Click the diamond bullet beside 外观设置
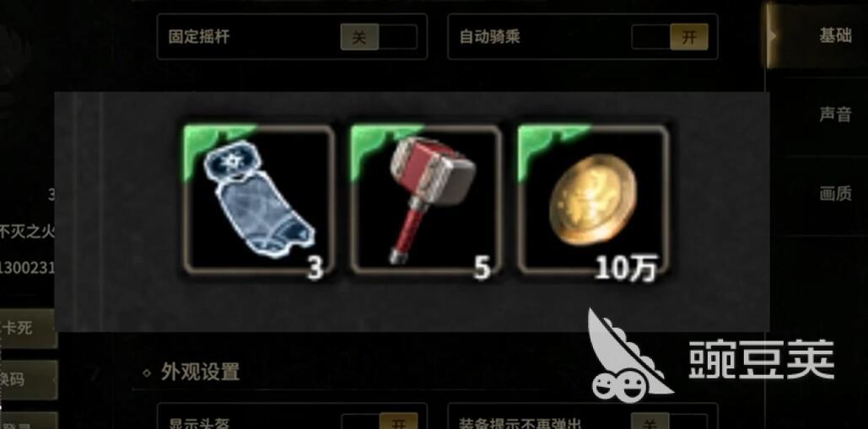This screenshot has width=868, height=429. point(147,373)
